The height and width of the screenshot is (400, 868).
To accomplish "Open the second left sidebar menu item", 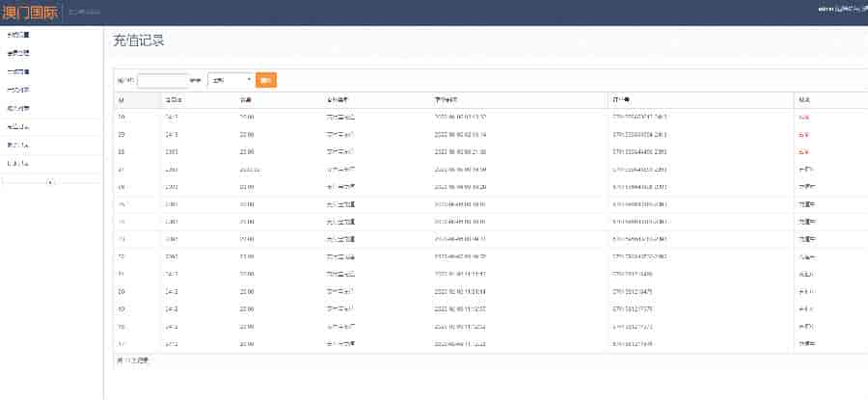I will click(x=17, y=53).
